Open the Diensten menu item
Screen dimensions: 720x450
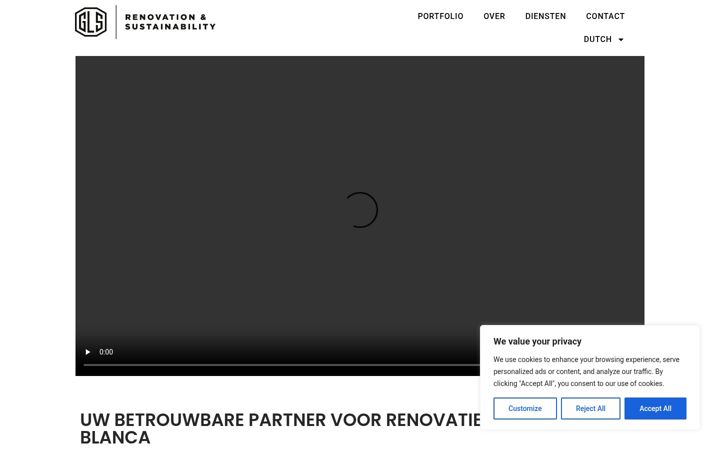(x=546, y=16)
